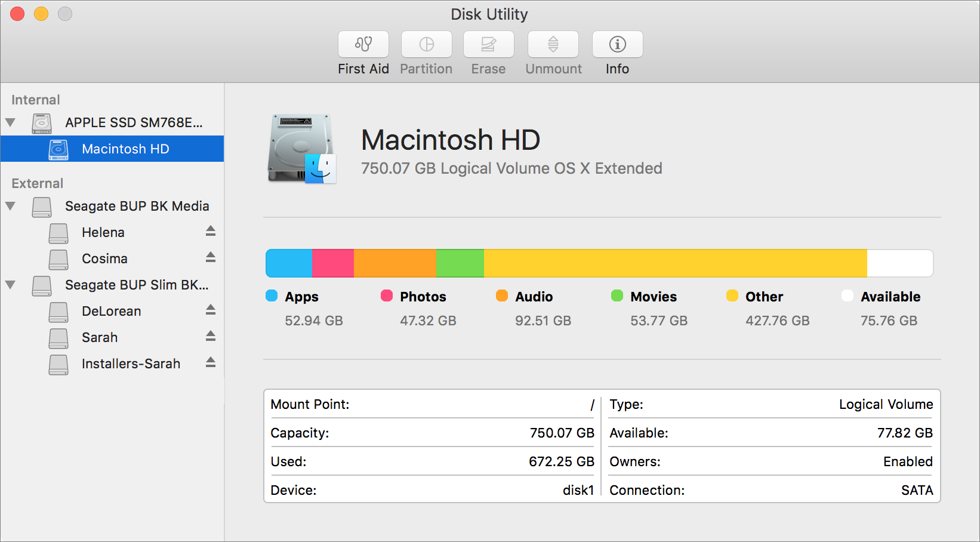Eject the Installers-Sarah volume

click(x=211, y=362)
